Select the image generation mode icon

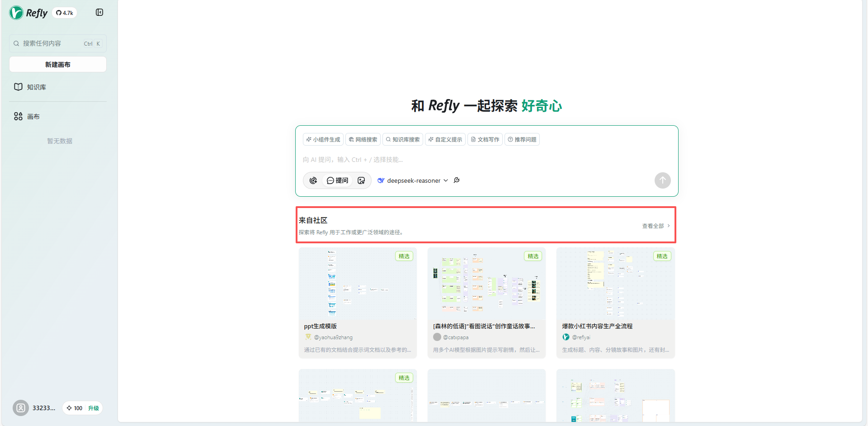click(361, 180)
